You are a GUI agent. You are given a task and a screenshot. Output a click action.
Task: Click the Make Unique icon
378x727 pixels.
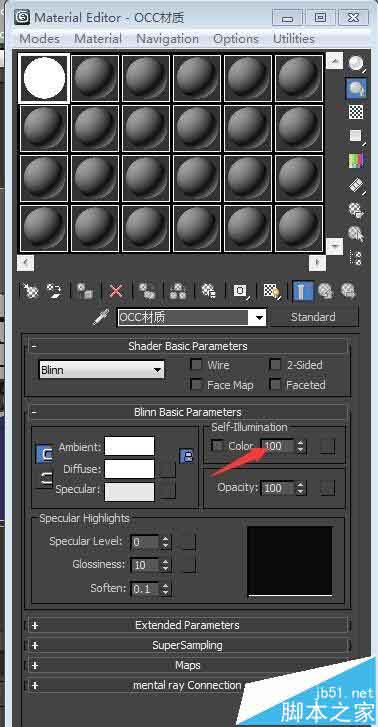coord(178,291)
